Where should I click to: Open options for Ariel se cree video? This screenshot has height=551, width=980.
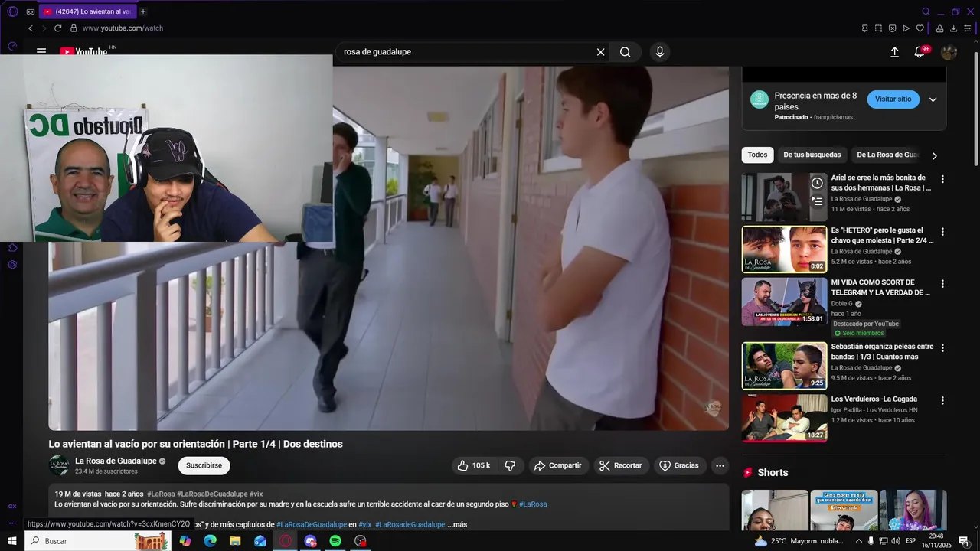coord(942,179)
